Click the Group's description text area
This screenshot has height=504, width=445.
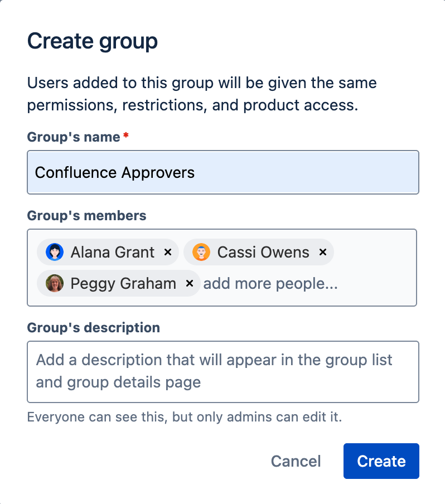[x=223, y=372]
